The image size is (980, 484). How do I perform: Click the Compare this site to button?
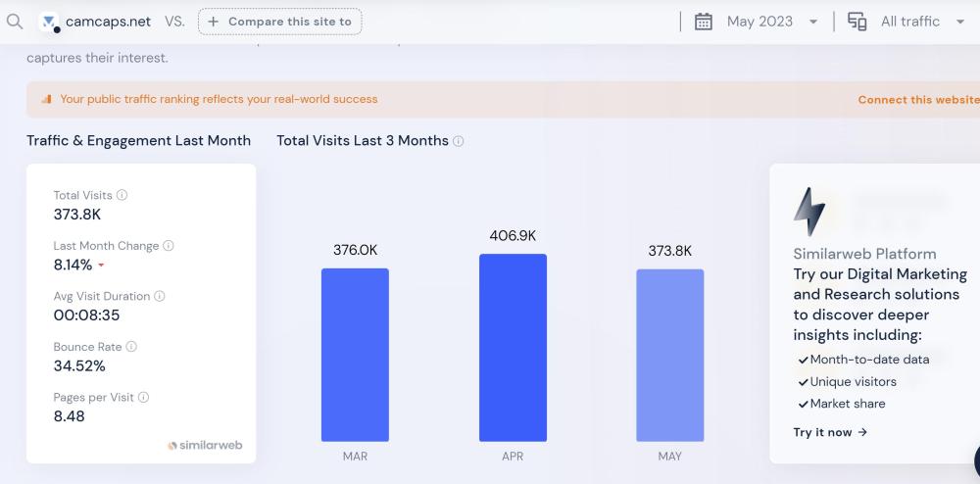[279, 22]
